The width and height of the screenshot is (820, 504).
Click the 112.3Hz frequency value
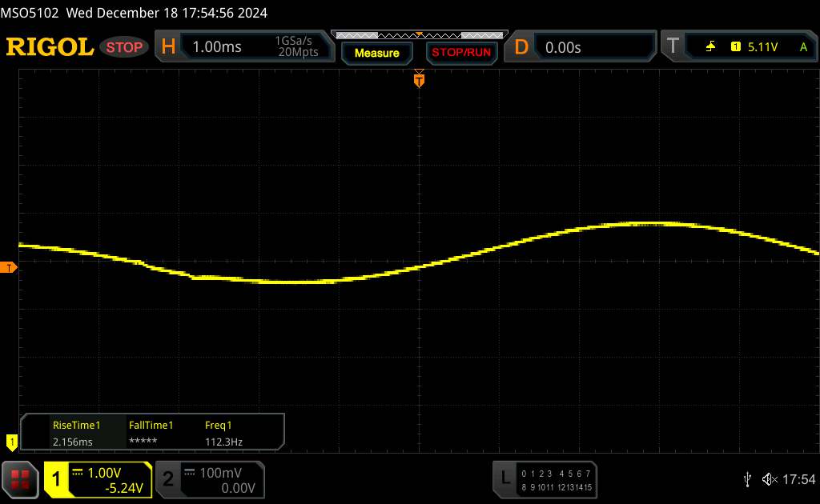[224, 442]
